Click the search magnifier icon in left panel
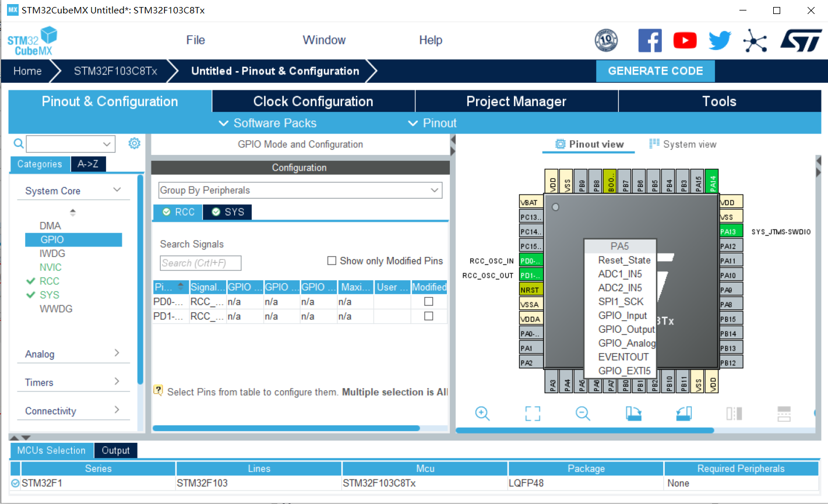 tap(19, 143)
